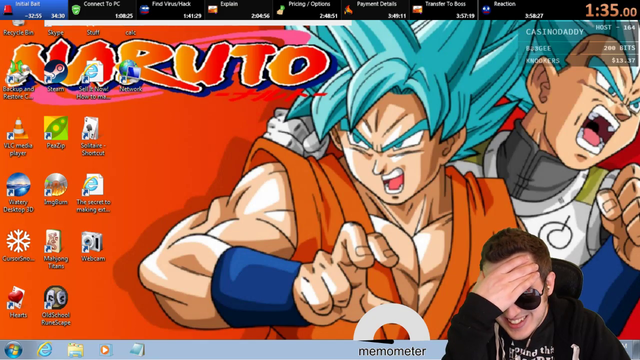Launch OldSchool RuneScape shortcut
This screenshot has height=360, width=640.
[x=56, y=306]
